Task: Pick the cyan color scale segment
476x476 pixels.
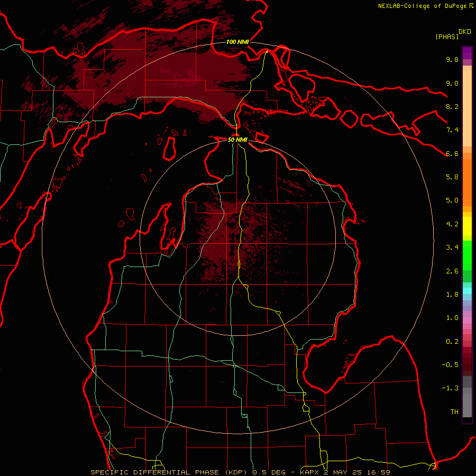Action: [467, 291]
